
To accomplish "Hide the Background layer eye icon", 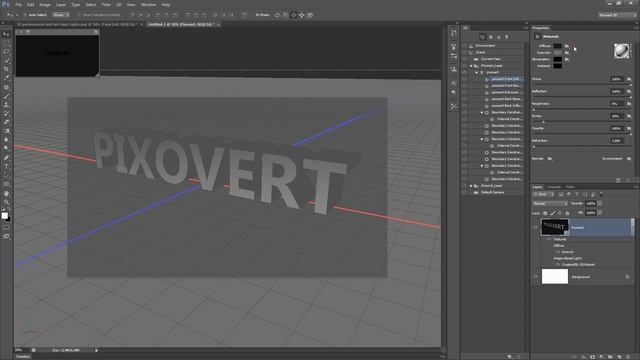I will [x=535, y=277].
